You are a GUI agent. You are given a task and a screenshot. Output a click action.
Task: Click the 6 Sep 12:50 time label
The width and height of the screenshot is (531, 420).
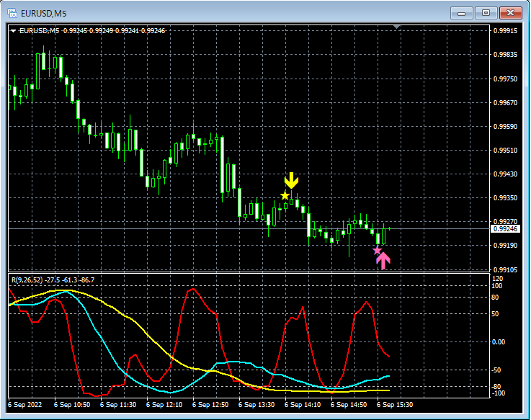(210, 405)
